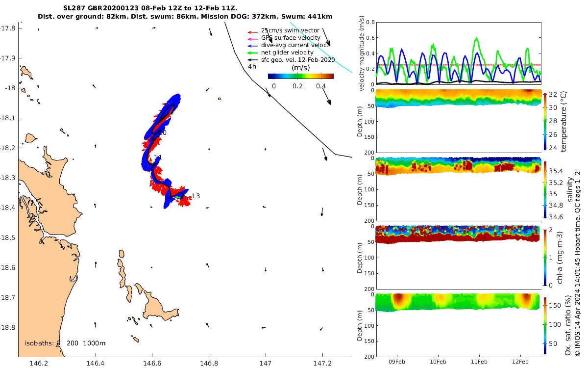
Task: Click the '09Feb' date tick
Action: pos(397,362)
